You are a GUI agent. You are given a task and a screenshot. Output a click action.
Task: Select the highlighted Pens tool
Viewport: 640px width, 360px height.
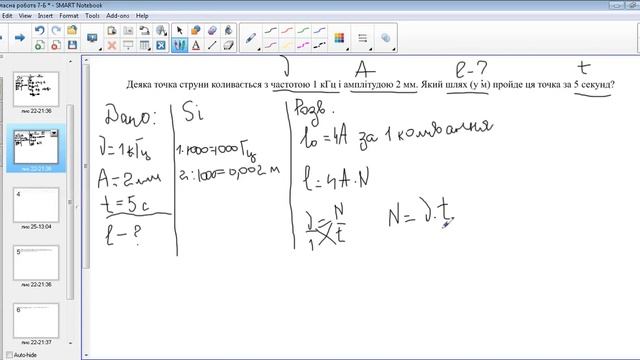pos(179,45)
